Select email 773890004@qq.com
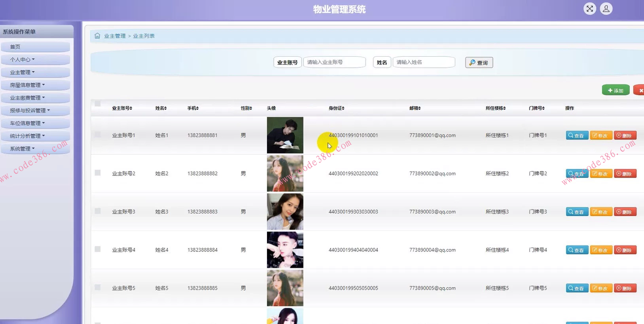This screenshot has height=324, width=644. (x=432, y=250)
